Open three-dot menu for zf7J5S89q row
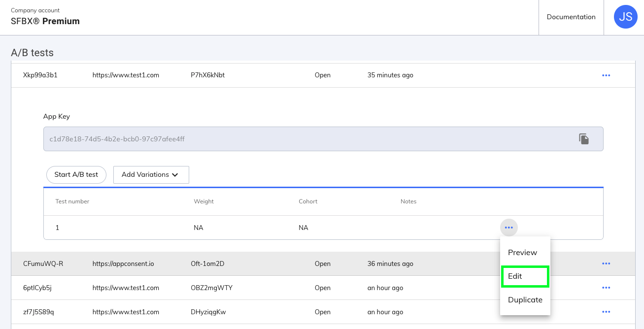The image size is (644, 329). (606, 312)
